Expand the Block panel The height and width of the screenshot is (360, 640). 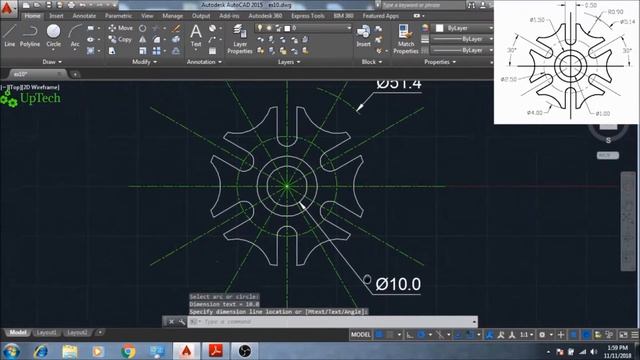(372, 62)
